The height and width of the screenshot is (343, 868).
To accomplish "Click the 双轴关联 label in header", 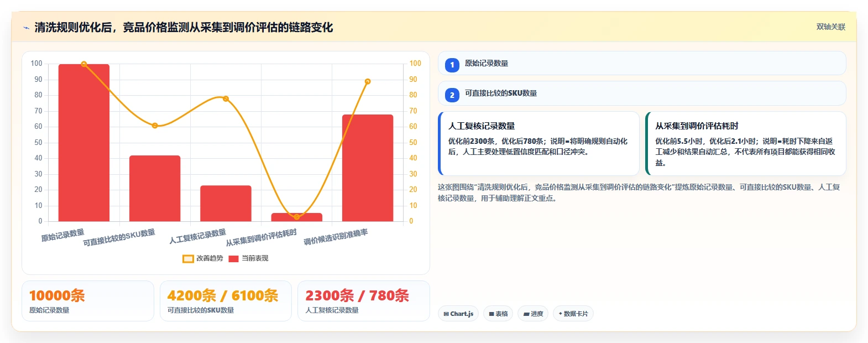I will (x=830, y=27).
